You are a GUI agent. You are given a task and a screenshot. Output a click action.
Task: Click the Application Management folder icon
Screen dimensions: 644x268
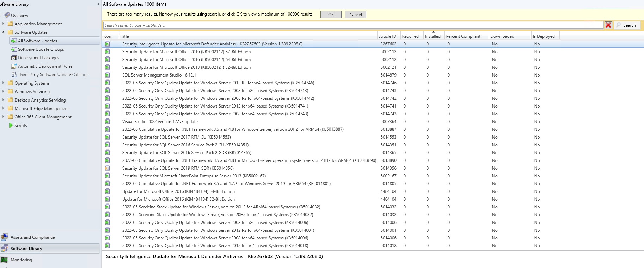point(10,24)
